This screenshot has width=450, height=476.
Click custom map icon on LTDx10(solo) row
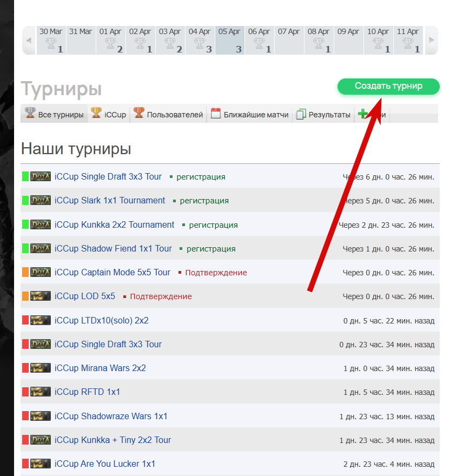coord(41,320)
